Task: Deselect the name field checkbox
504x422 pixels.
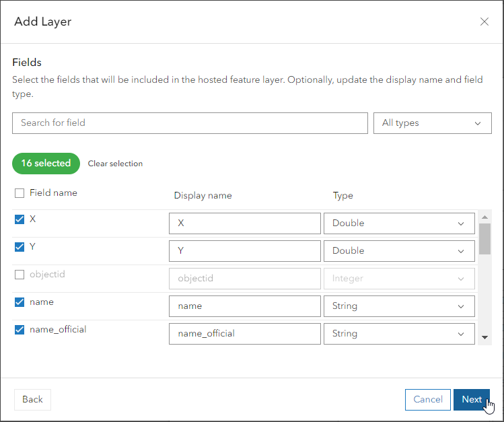Action: tap(20, 302)
